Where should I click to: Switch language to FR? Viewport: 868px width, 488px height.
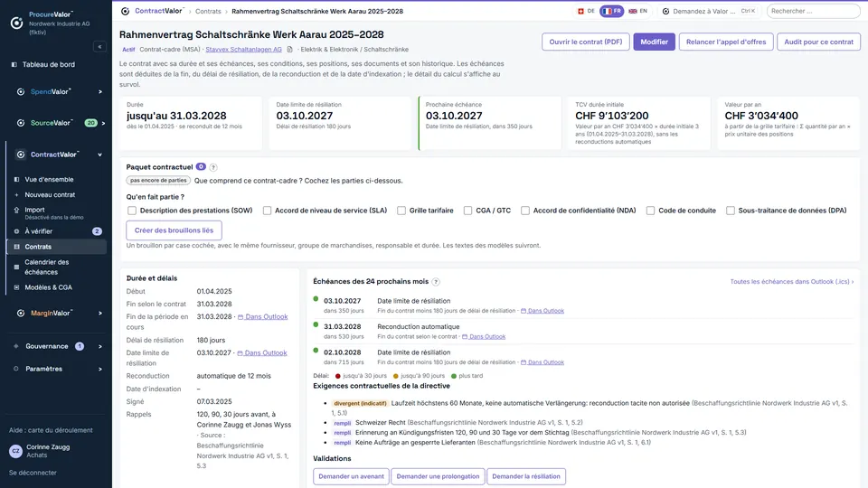(612, 11)
